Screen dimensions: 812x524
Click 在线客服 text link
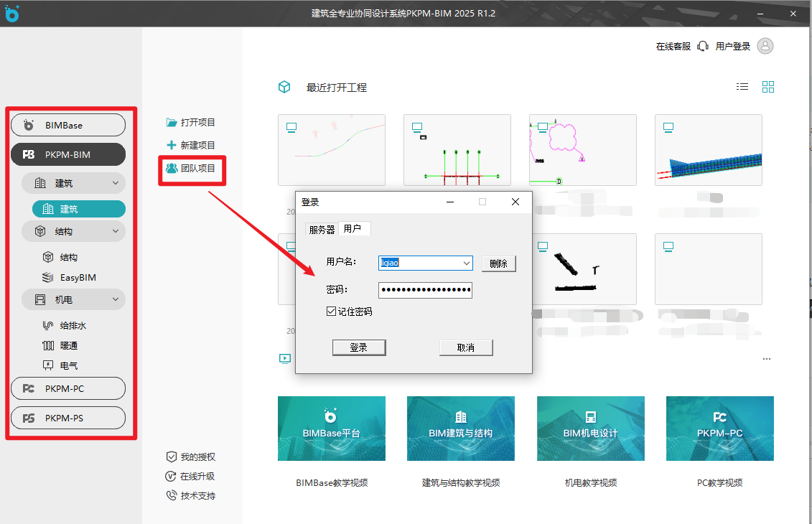(x=673, y=47)
